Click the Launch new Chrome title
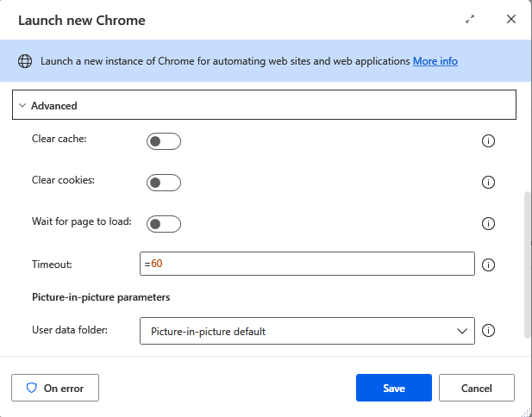 (82, 20)
